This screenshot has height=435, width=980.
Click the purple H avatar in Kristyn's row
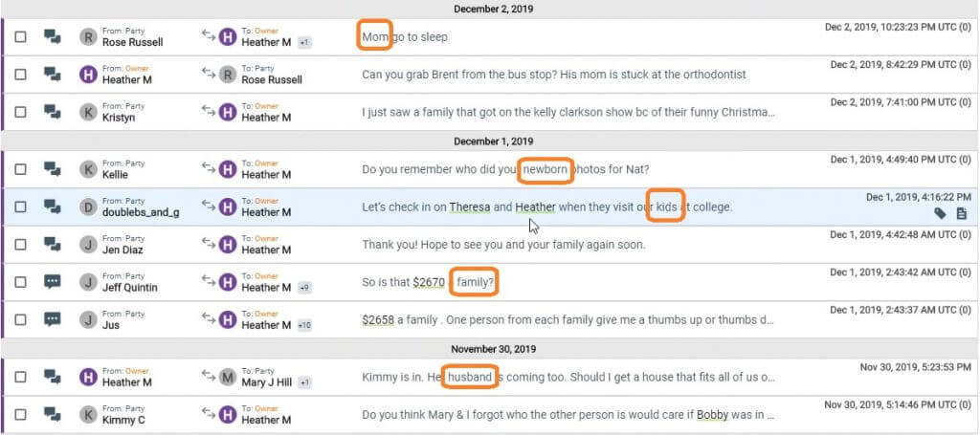227,112
